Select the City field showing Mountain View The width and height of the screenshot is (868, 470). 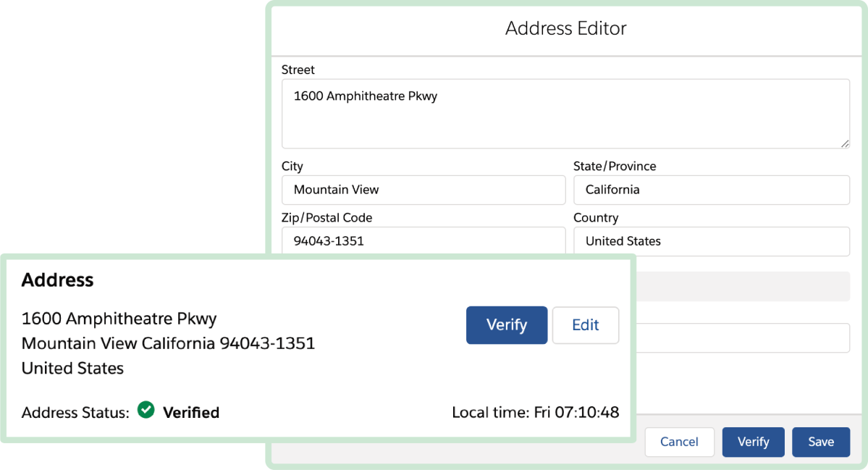click(x=424, y=190)
